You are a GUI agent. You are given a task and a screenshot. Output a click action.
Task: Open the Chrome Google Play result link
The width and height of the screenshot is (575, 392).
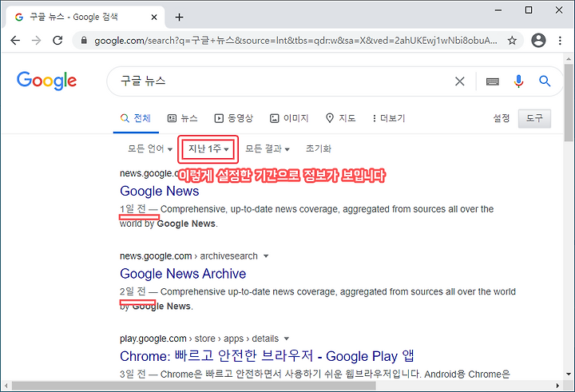pos(267,356)
